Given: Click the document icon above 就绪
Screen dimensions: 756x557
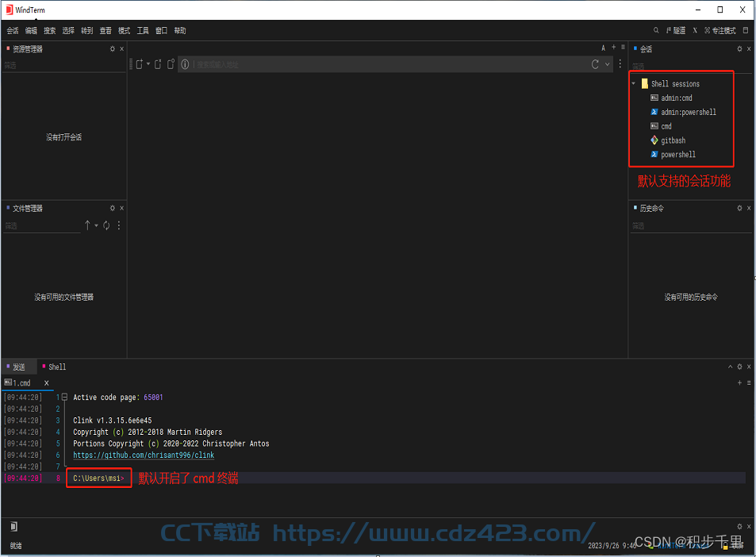Looking at the screenshot, I should click(14, 526).
